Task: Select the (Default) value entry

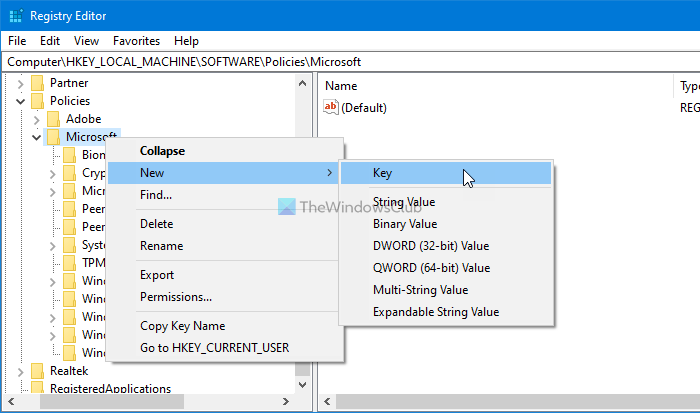Action: coord(363,108)
